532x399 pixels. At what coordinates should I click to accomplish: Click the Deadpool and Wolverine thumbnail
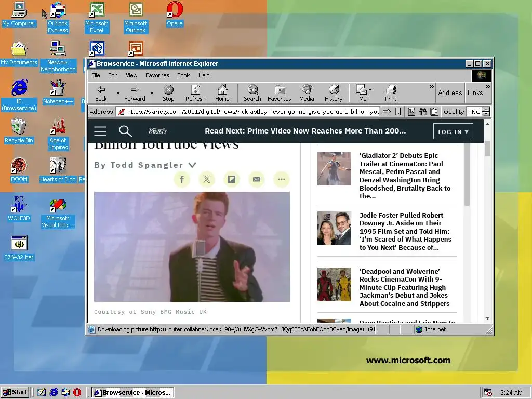(x=334, y=284)
